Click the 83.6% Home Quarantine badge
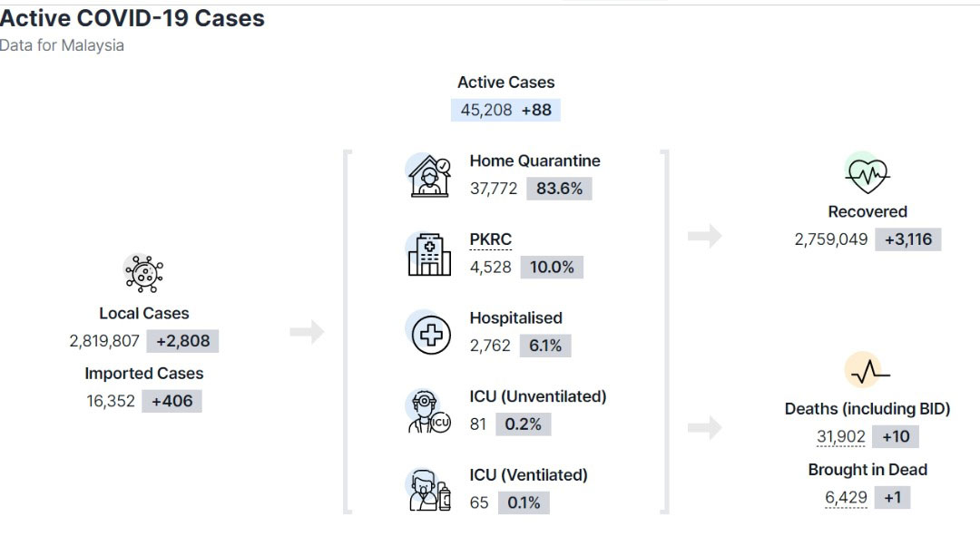This screenshot has width=980, height=546. (559, 189)
